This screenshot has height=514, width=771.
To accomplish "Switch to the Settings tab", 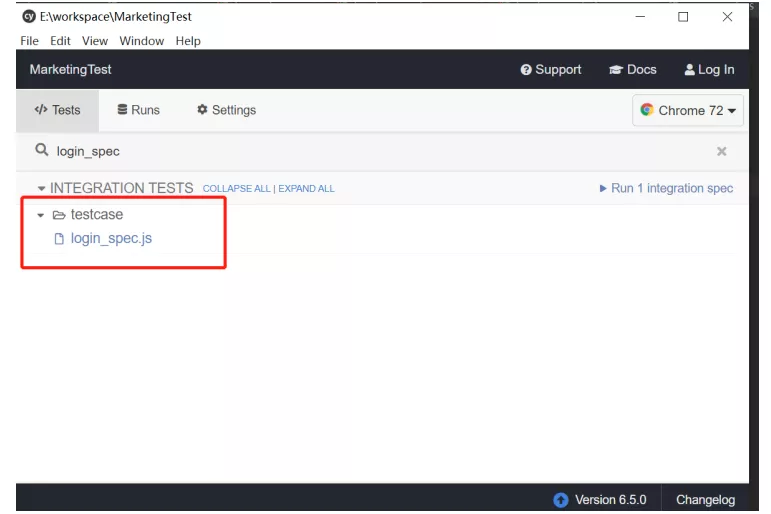I will [x=226, y=110].
